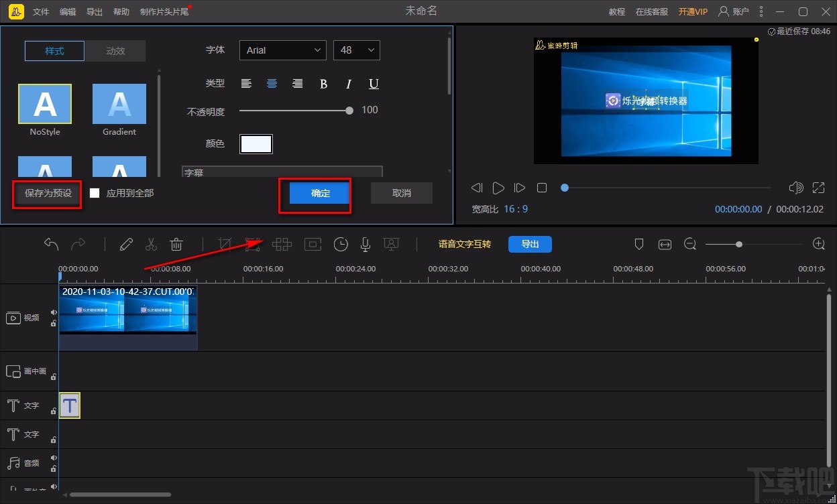837x504 pixels.
Task: Click the 制作片头片尾 menu item
Action: (164, 12)
